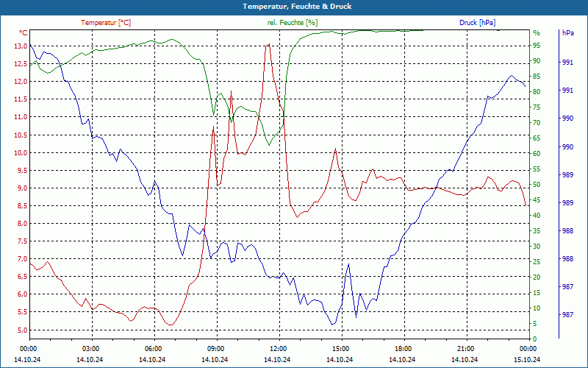Viewport: 588px width, 368px height.
Task: Click the 21:00 time axis label
Action: coord(465,348)
